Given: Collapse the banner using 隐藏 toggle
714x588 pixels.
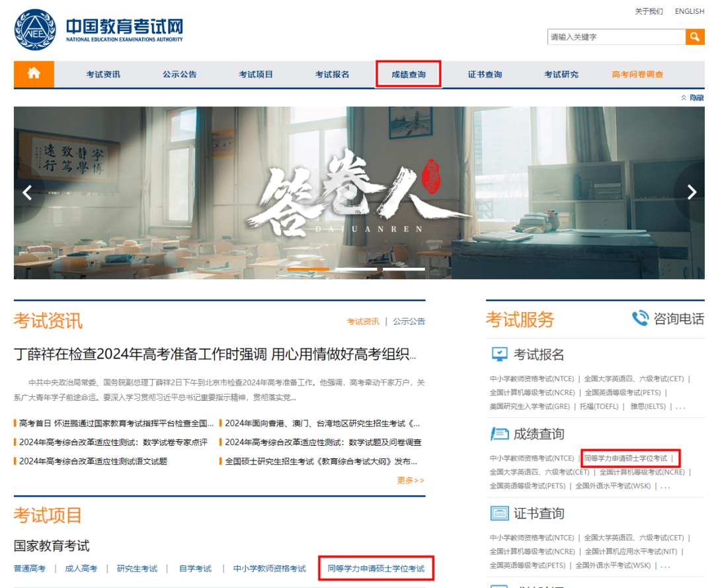Looking at the screenshot, I should pos(693,98).
